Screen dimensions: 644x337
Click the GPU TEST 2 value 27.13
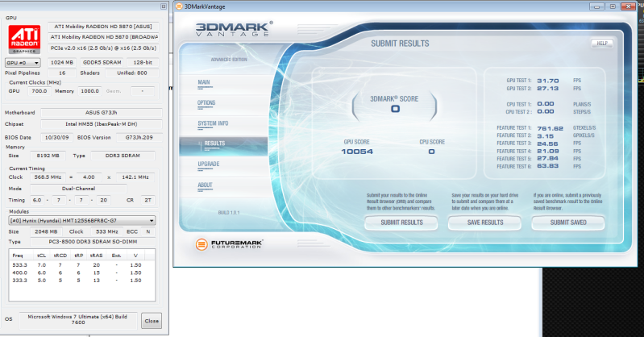[x=547, y=89]
